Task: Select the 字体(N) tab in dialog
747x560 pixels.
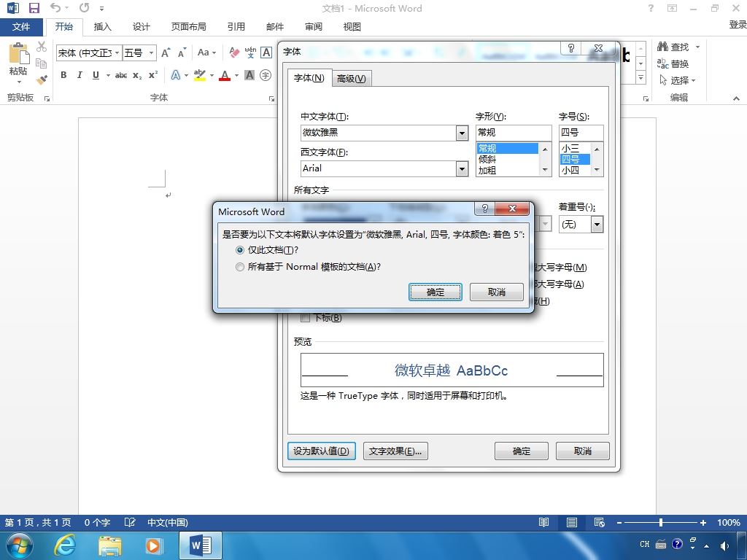Action: (x=309, y=77)
